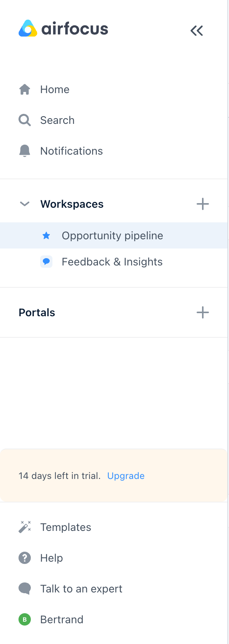This screenshot has width=229, height=644.
Task: Click the Help question mark icon
Action: 24,557
